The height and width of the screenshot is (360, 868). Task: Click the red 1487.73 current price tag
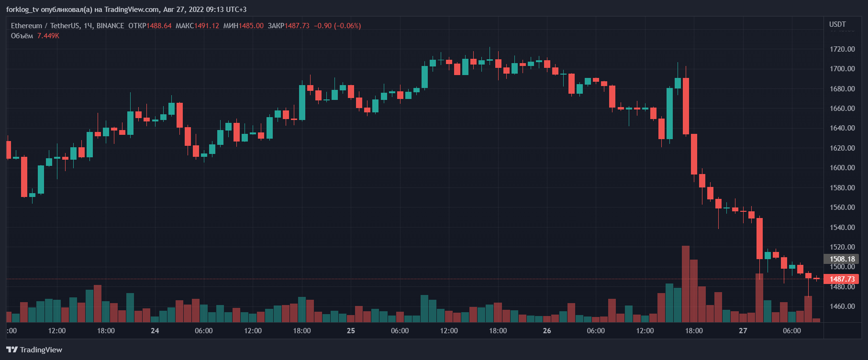tap(841, 279)
